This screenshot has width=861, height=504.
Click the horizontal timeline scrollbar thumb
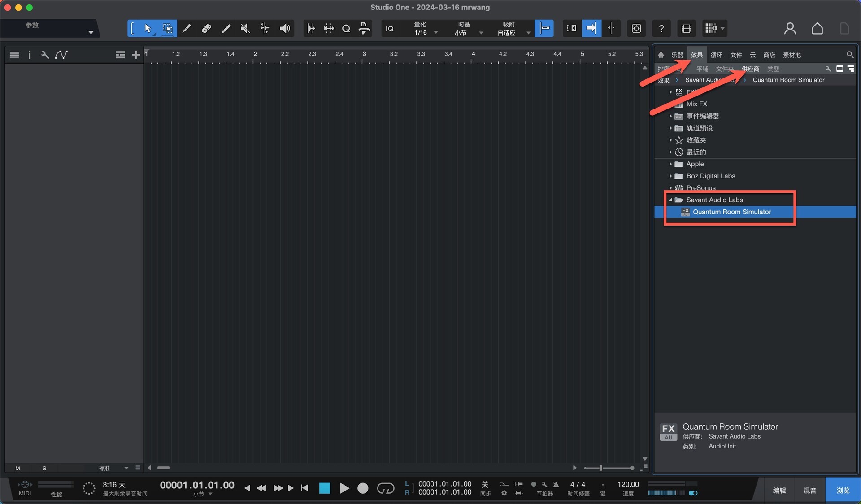[x=163, y=468]
